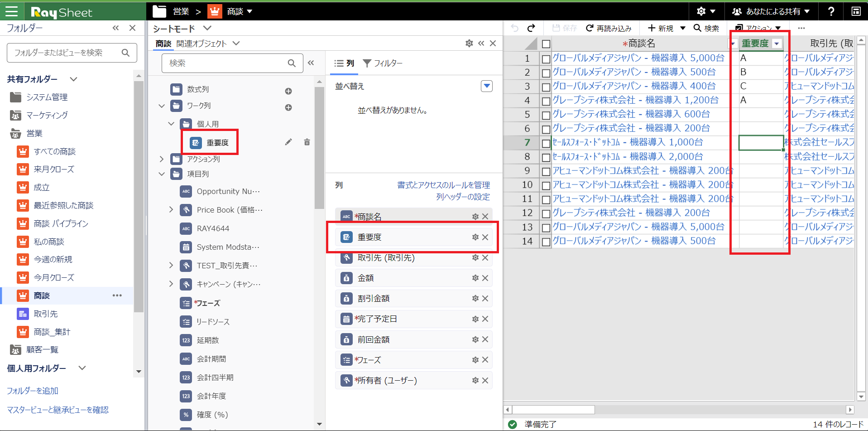The width and height of the screenshot is (868, 431).
Task: Collapse the 個人用フォルダー section
Action: pyautogui.click(x=82, y=368)
